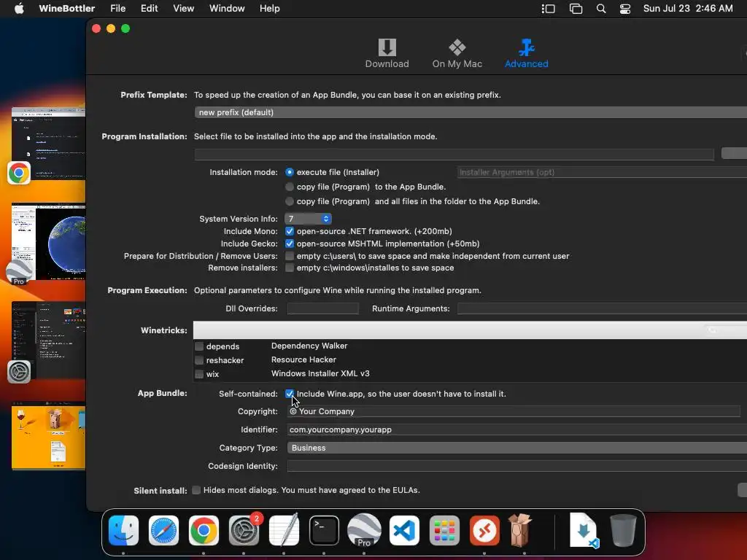Screen dimensions: 747x560
Task: Click the Stage Manager icon in menu bar
Action: 549,9
